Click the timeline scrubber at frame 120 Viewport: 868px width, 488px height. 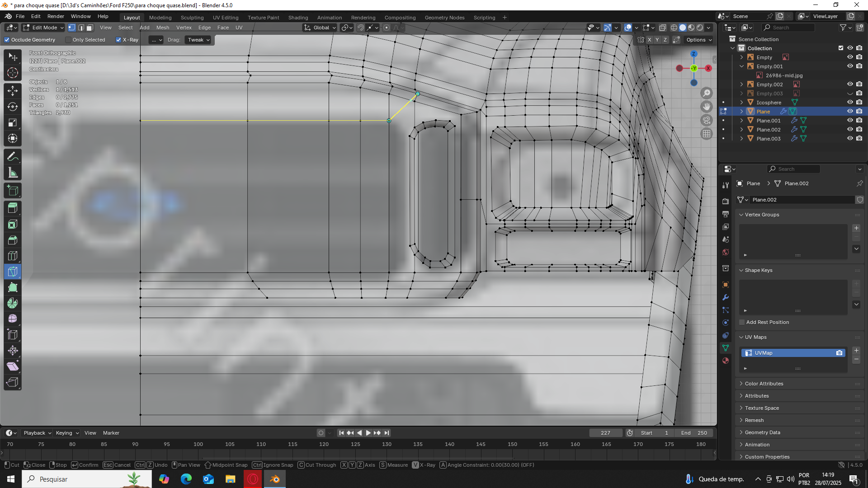coord(324,444)
